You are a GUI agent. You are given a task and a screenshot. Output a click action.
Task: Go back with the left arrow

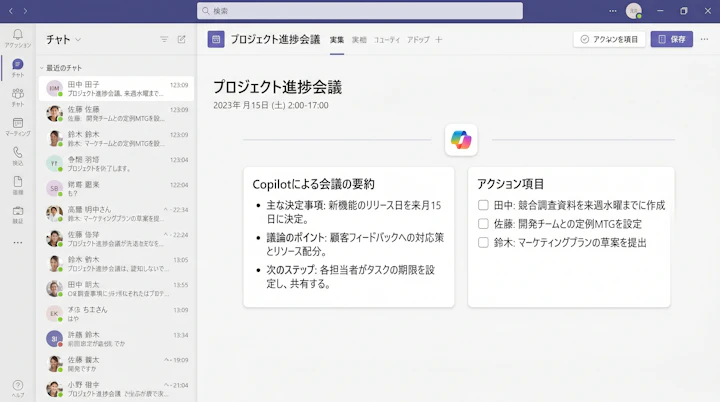(x=11, y=11)
